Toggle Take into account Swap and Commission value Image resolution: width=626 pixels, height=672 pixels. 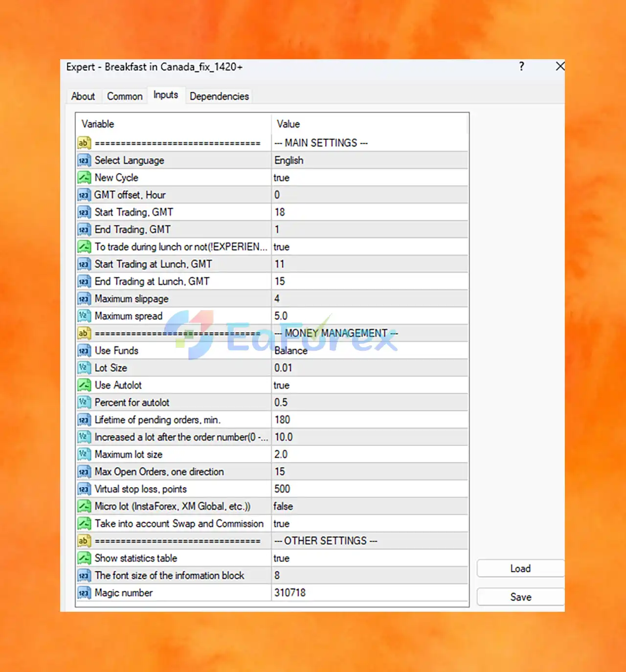370,524
